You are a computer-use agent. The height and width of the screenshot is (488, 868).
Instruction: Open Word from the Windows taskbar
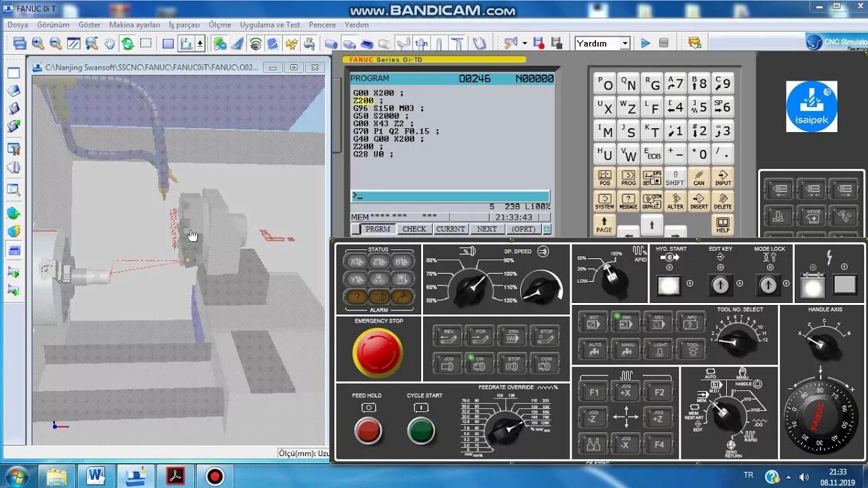(96, 476)
